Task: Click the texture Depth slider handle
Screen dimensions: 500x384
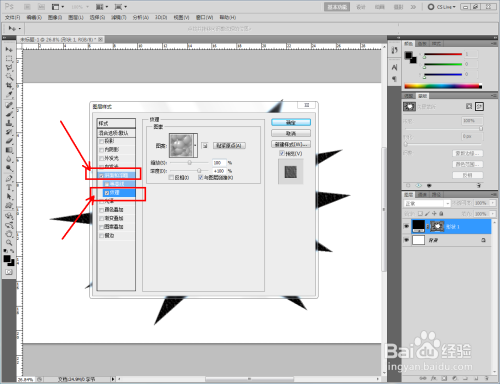Action: click(x=199, y=171)
